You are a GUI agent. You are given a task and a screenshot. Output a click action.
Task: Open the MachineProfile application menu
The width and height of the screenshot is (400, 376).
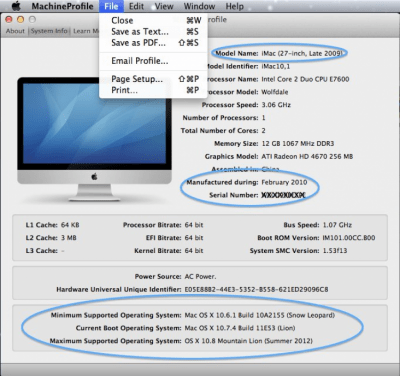click(x=62, y=6)
